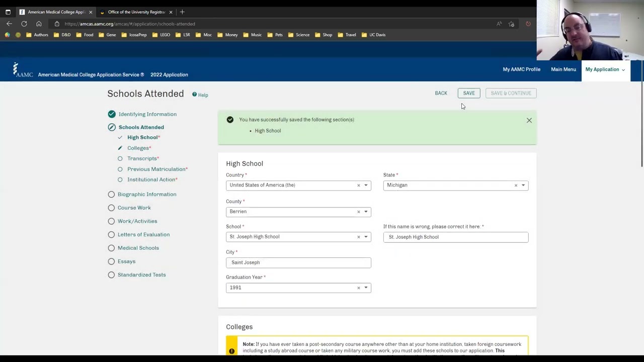Reload the page with the refresh icon
Screen dimensions: 644x362
[24, 24]
